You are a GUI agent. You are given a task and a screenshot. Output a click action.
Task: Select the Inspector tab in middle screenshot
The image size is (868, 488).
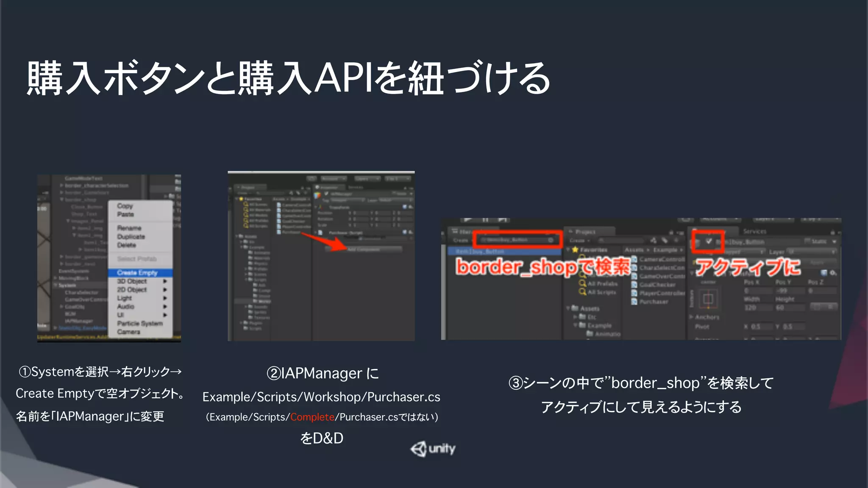pyautogui.click(x=329, y=187)
